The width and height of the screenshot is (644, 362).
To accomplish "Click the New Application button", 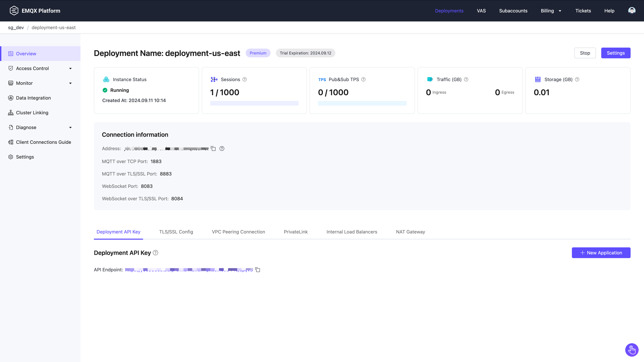I will pyautogui.click(x=601, y=253).
